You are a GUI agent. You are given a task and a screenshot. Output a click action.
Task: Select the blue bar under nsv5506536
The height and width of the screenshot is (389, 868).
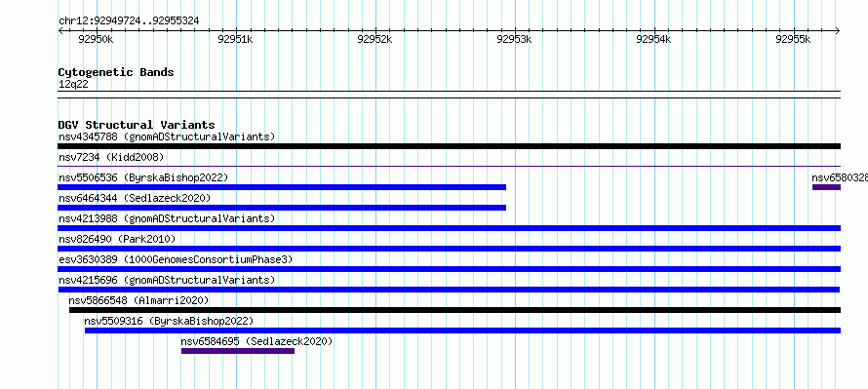coord(282,187)
